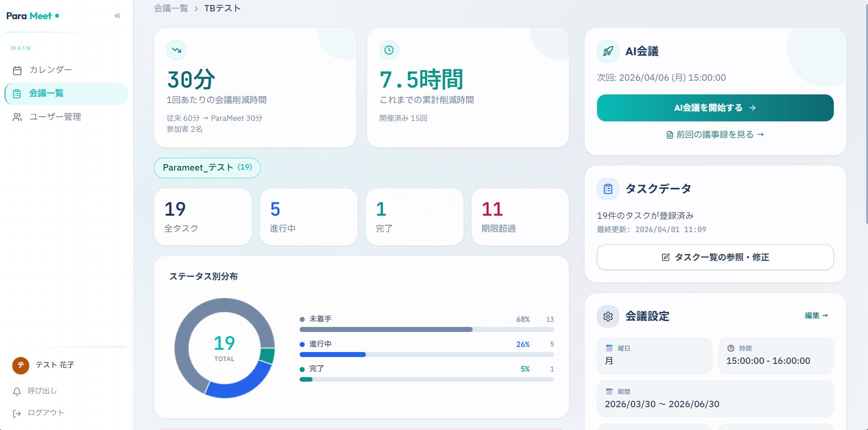Click the trend arrow icon on the 30分 card

click(x=176, y=50)
